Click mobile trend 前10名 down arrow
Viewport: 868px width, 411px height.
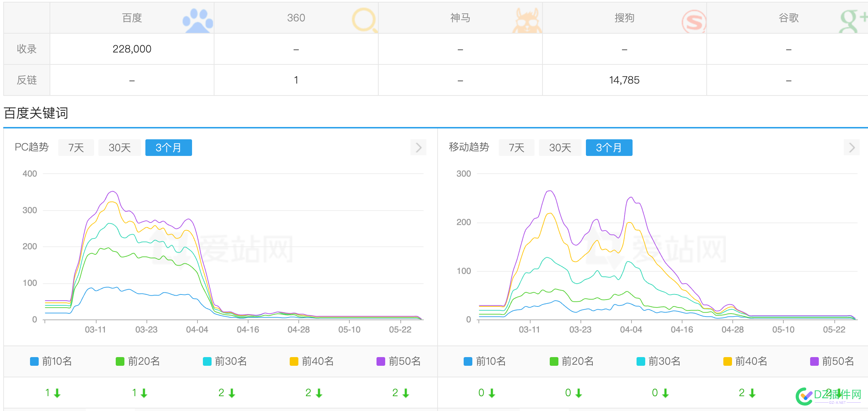[x=492, y=393]
